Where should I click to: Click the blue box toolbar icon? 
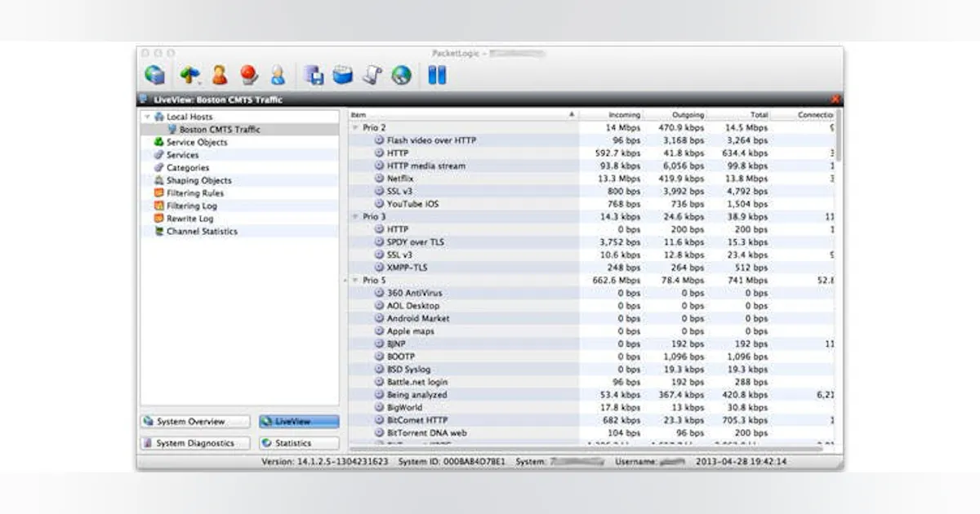[343, 75]
